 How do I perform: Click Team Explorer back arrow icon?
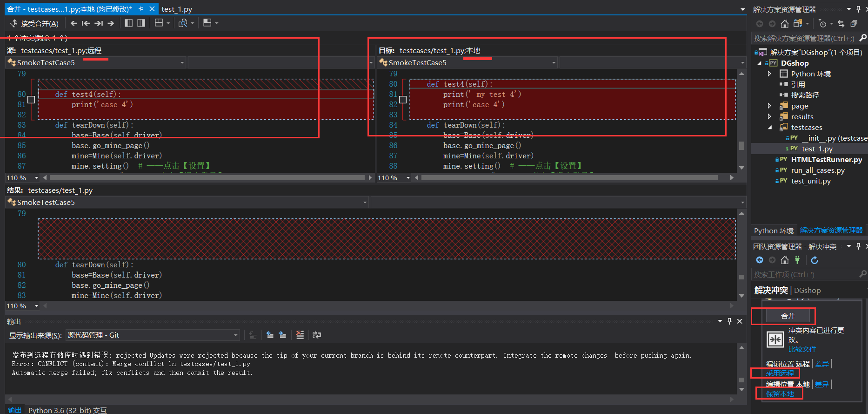point(760,260)
